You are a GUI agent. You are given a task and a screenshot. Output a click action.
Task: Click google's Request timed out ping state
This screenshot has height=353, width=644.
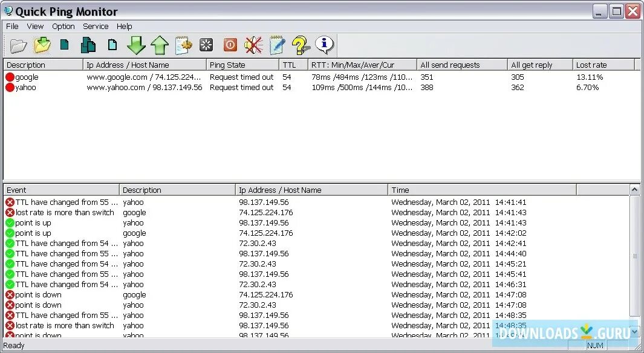(x=241, y=77)
